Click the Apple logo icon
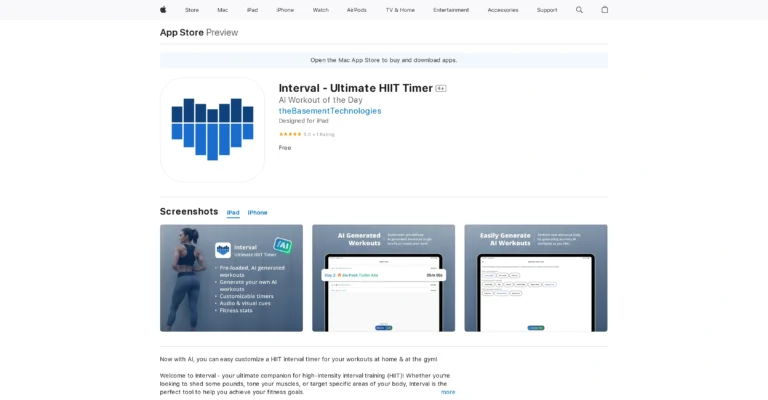The height and width of the screenshot is (400, 768). [163, 10]
